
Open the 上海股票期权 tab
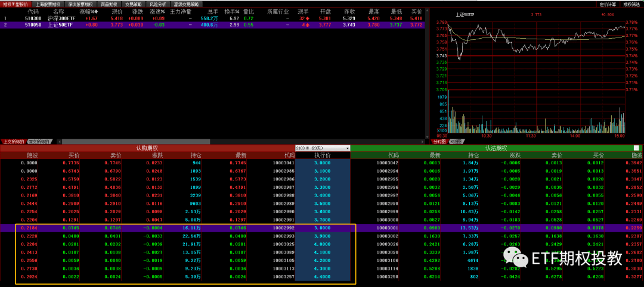pos(48,4)
